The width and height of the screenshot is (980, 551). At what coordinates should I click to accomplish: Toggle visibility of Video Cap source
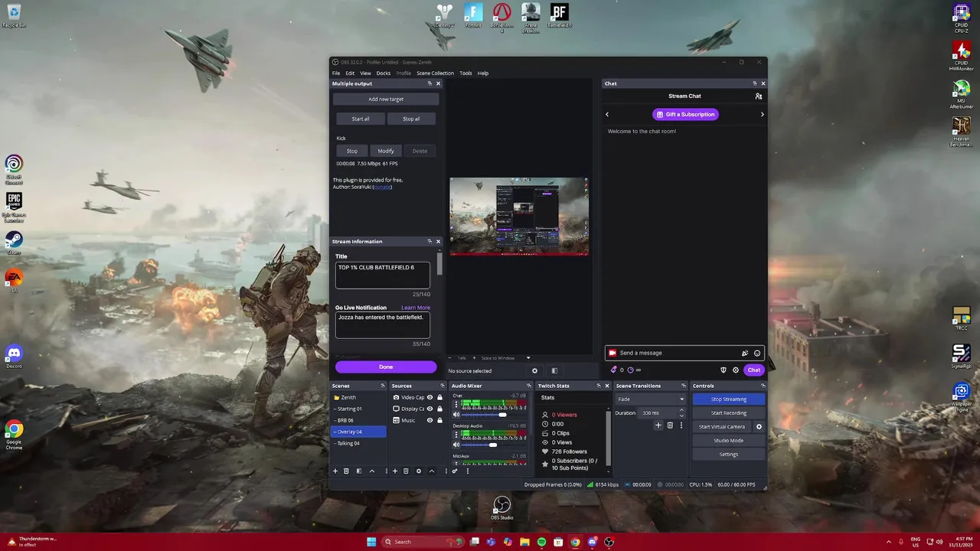coord(430,397)
